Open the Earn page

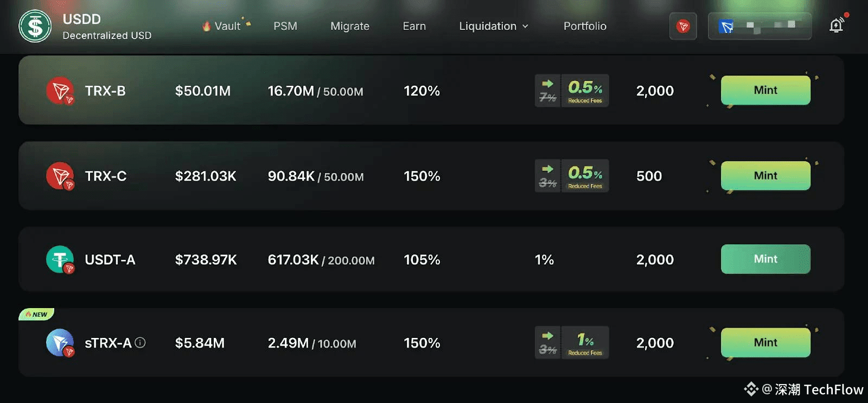pyautogui.click(x=414, y=26)
